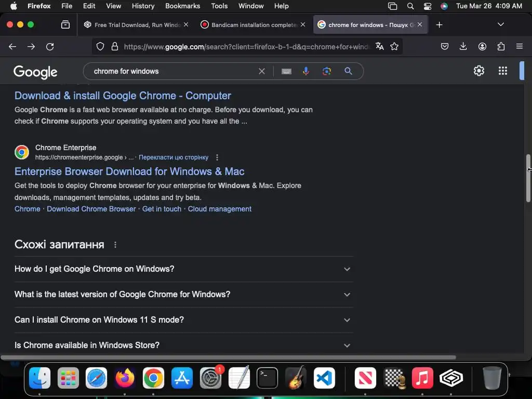Click the Google logo

click(x=35, y=72)
